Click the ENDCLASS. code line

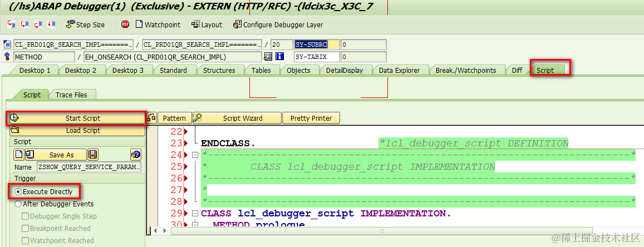228,143
